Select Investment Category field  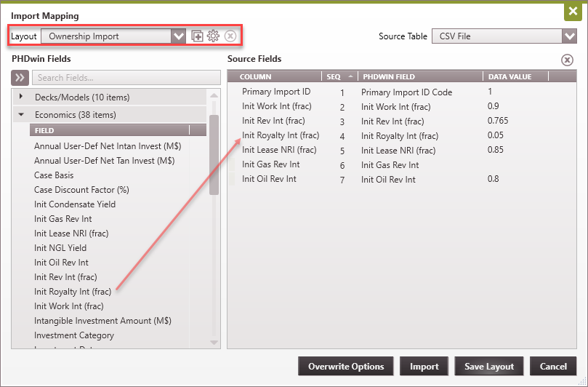click(x=74, y=335)
